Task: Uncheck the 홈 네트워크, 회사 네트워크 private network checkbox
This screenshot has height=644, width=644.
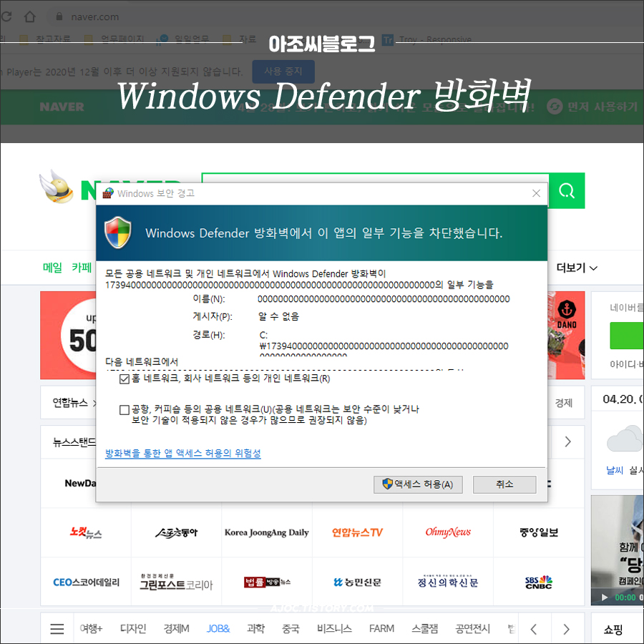Action: click(124, 379)
